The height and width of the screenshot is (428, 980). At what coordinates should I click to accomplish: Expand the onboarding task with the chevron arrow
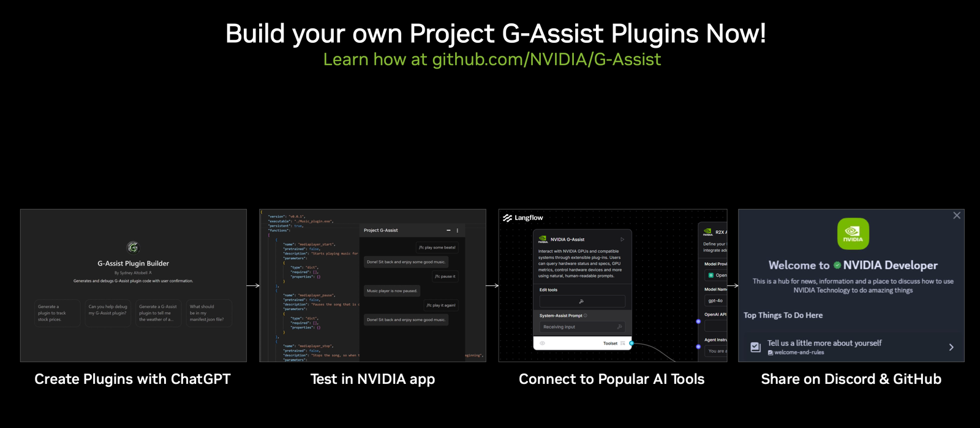(951, 347)
